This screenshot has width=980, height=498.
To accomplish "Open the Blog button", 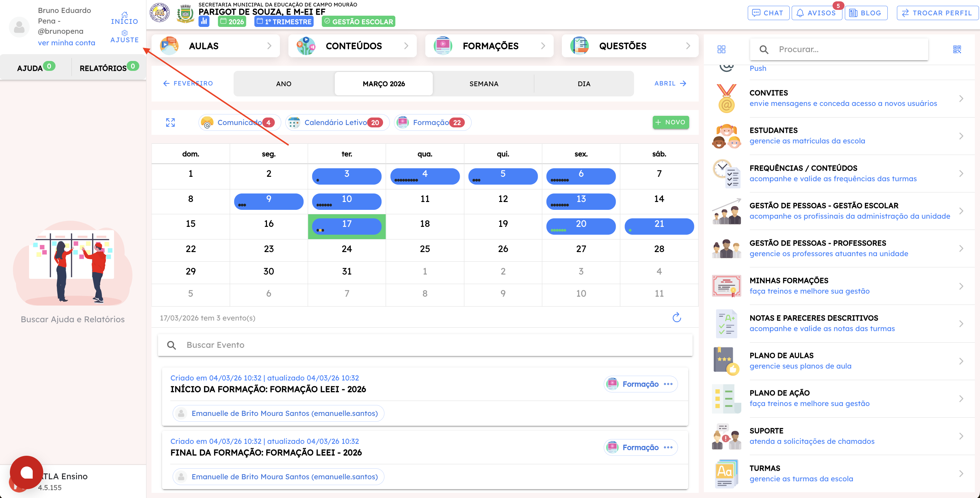I will click(866, 13).
